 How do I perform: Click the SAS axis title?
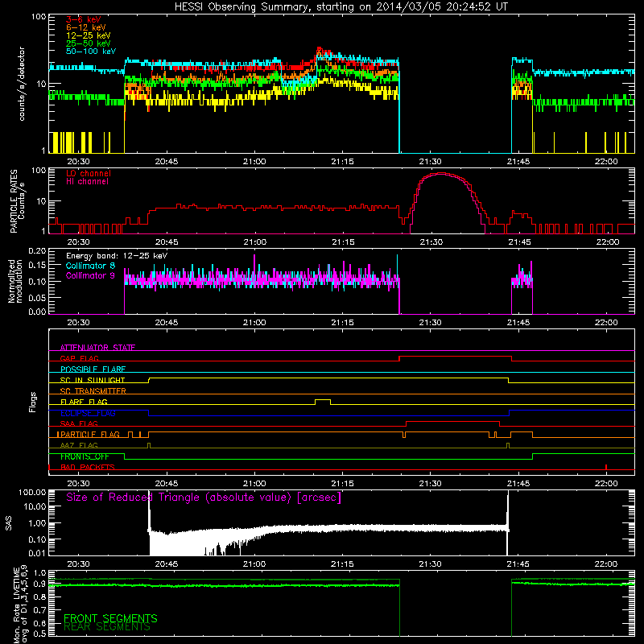(x=9, y=522)
